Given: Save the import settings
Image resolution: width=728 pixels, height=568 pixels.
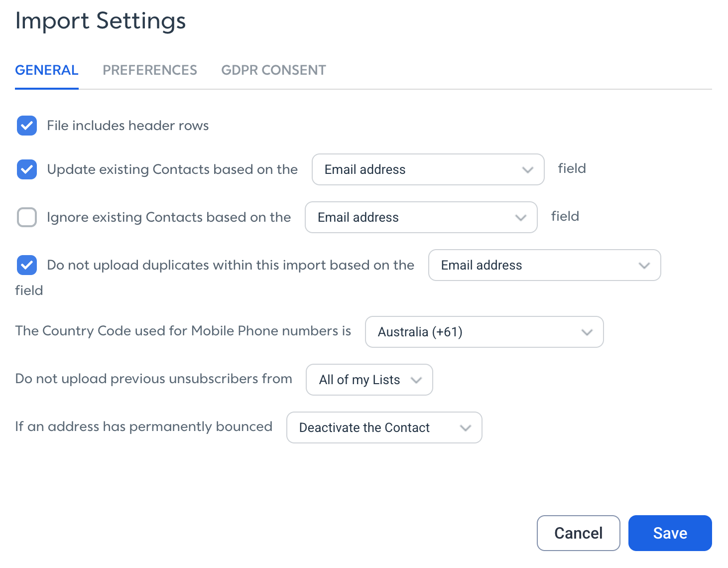Looking at the screenshot, I should tap(670, 533).
